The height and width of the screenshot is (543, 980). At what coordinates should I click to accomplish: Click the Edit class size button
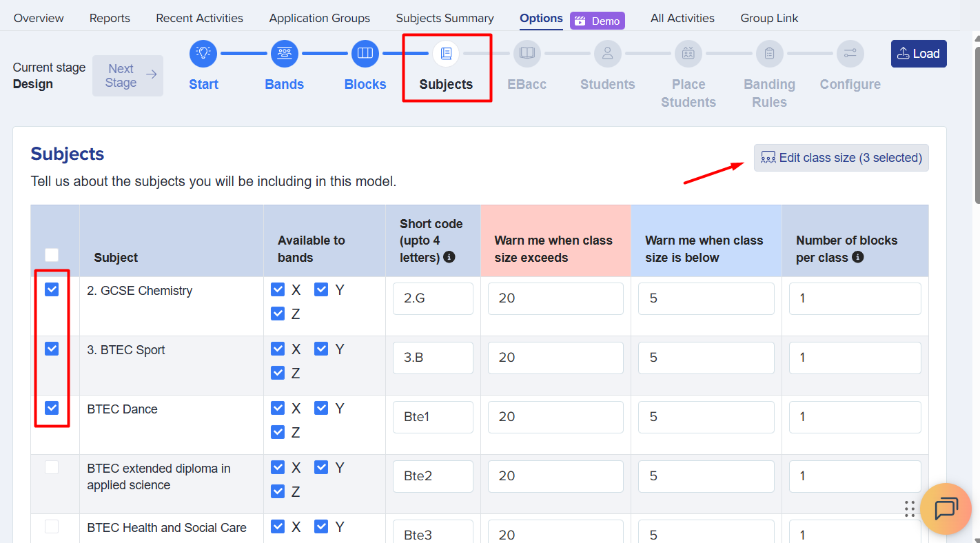[x=841, y=158]
